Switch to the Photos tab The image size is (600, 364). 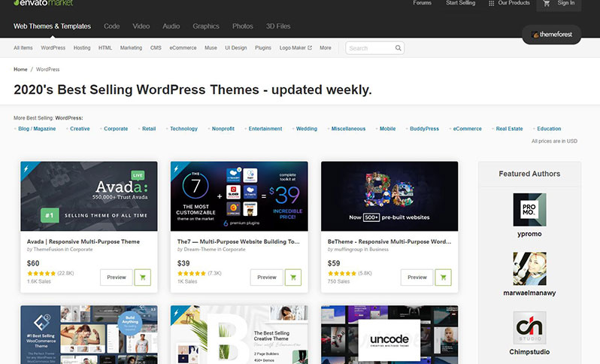(243, 26)
